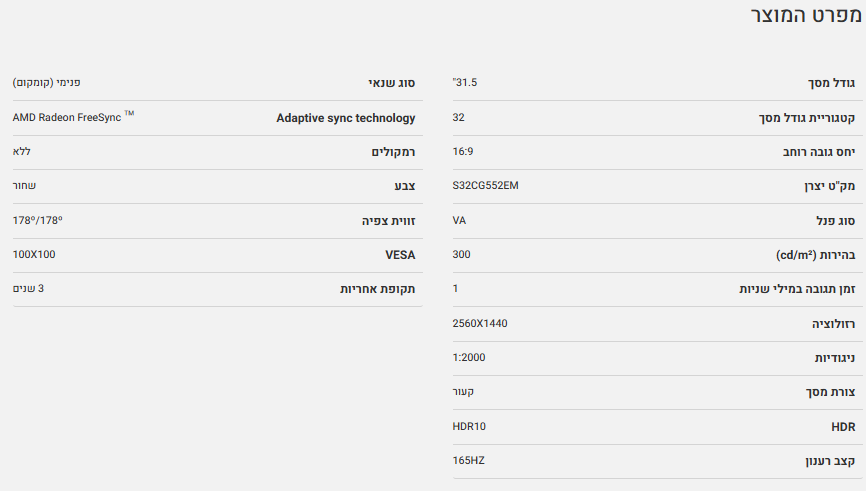The width and height of the screenshot is (866, 491).
Task: Click the HDR10 value
Action: tap(469, 426)
